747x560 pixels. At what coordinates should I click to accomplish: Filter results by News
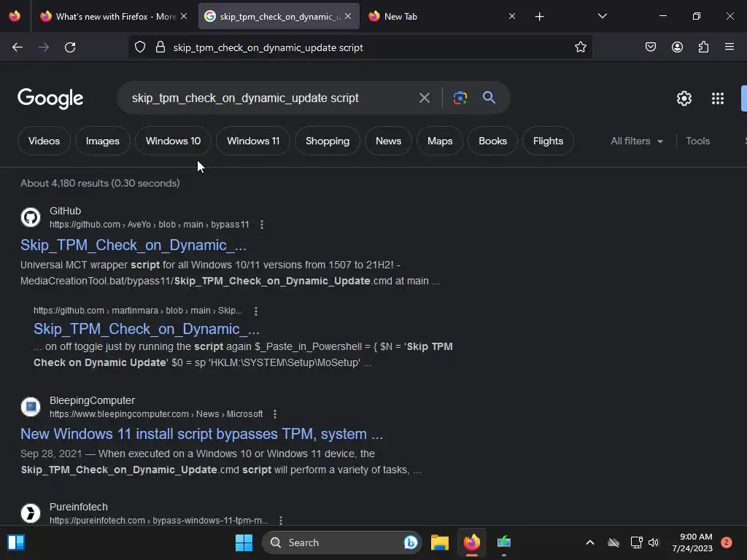(x=388, y=141)
